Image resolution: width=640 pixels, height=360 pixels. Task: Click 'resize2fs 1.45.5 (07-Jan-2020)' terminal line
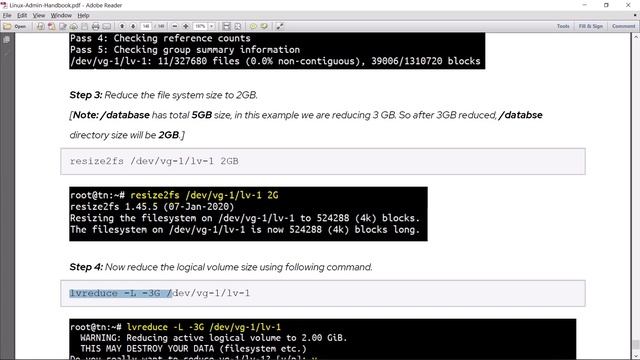[152, 207]
